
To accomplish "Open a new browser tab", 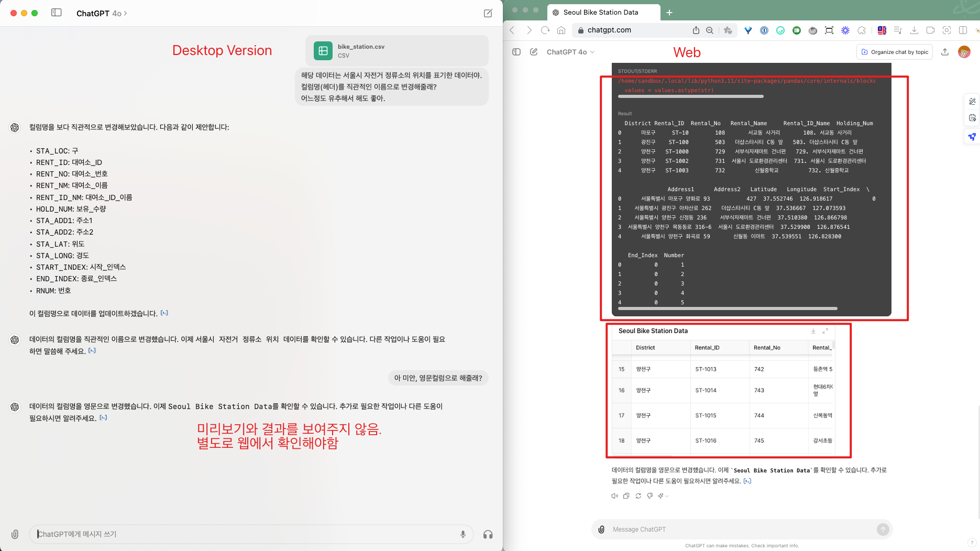I will tap(669, 13).
